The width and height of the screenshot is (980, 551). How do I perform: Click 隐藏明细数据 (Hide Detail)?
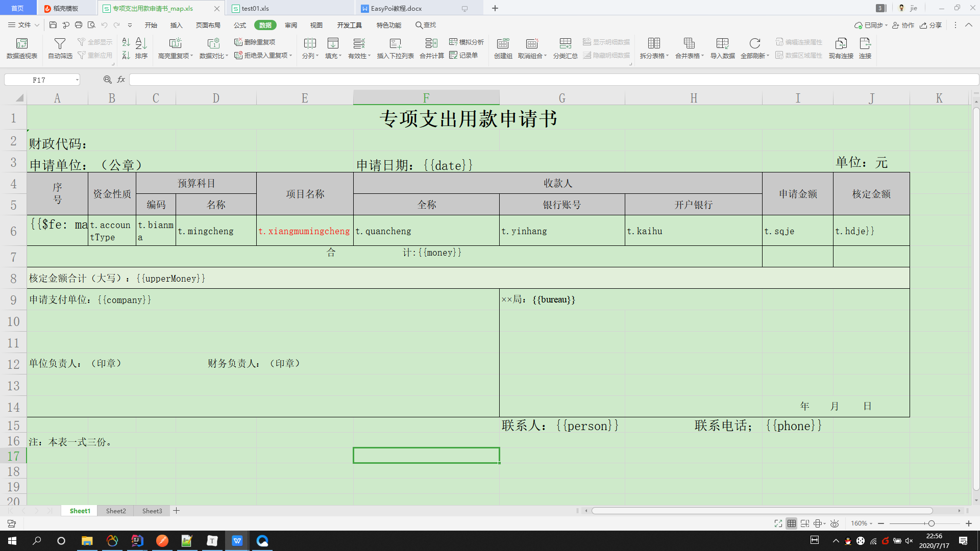pos(607,56)
